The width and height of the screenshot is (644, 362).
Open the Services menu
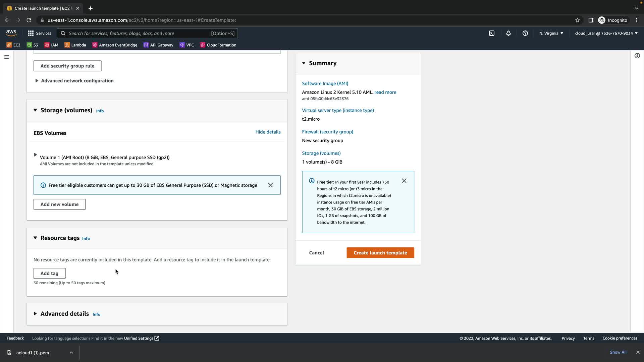[40, 33]
